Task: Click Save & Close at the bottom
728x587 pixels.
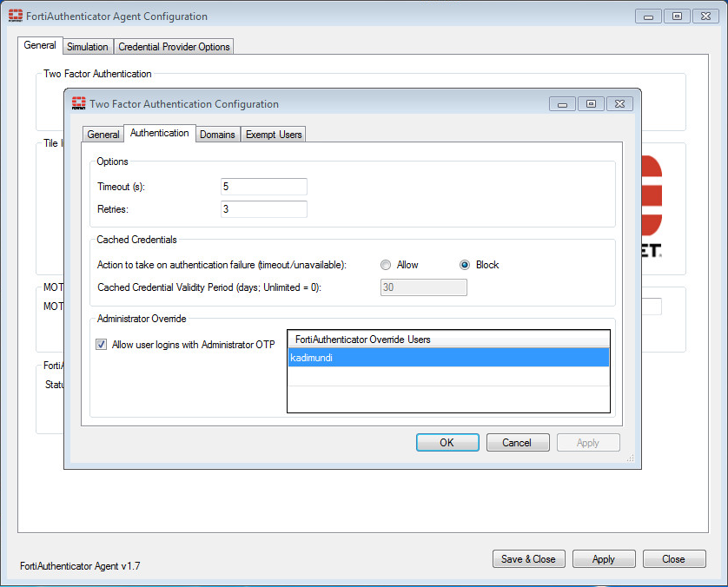Action: [528, 558]
